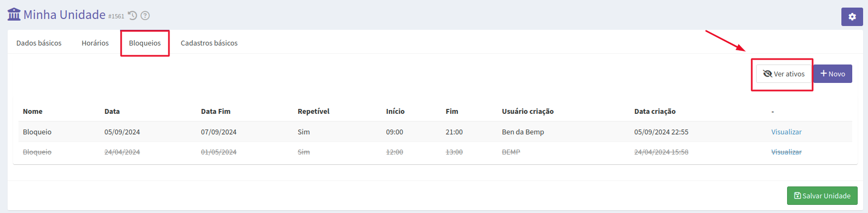Viewport: 868px width, 213px height.
Task: Sort by Data Fim column header
Action: pyautogui.click(x=216, y=111)
